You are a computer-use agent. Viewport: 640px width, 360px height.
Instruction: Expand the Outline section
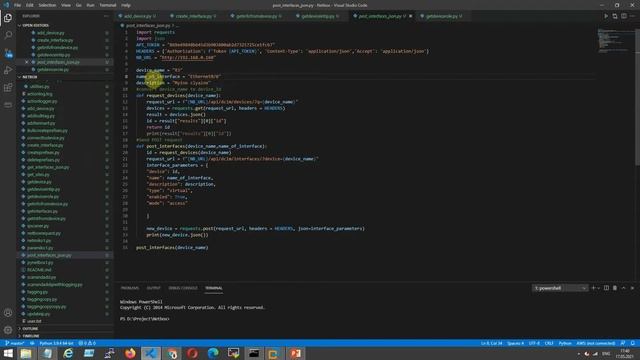(29, 329)
